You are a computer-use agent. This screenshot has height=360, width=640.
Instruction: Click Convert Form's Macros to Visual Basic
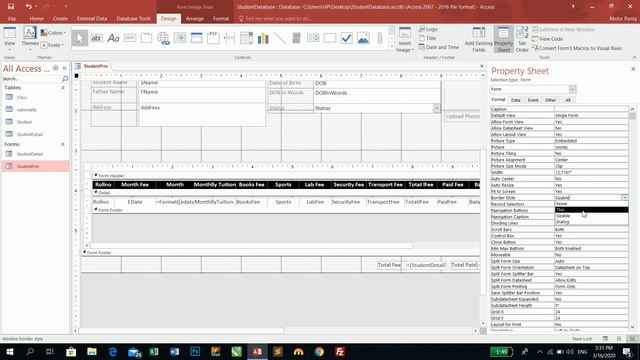(577, 48)
